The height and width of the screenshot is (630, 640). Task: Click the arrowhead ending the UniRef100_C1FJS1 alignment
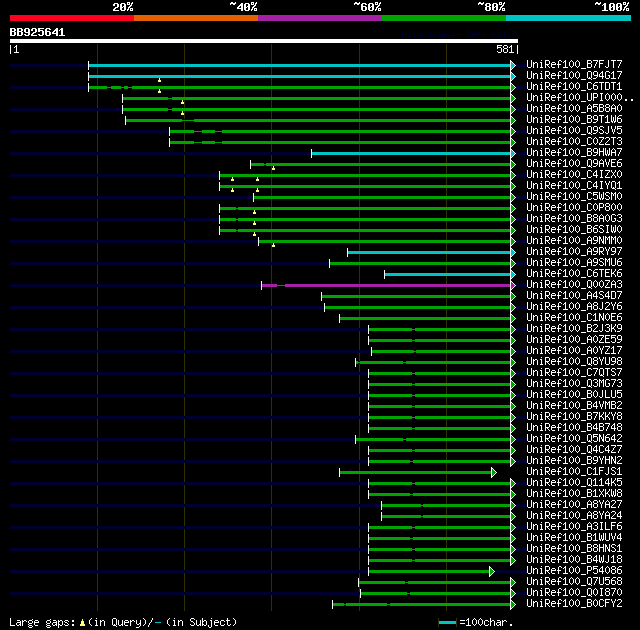click(494, 472)
